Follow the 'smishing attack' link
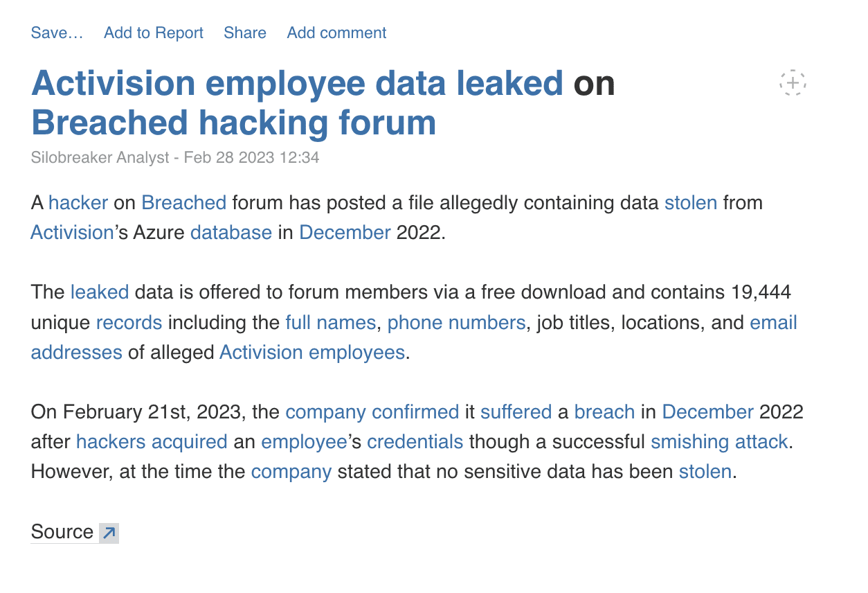The height and width of the screenshot is (593, 868). pyautogui.click(x=719, y=441)
